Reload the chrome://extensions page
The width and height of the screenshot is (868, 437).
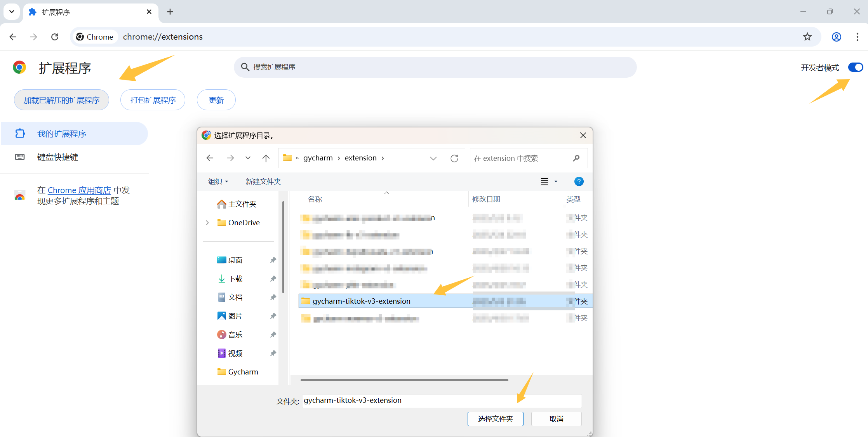point(55,37)
